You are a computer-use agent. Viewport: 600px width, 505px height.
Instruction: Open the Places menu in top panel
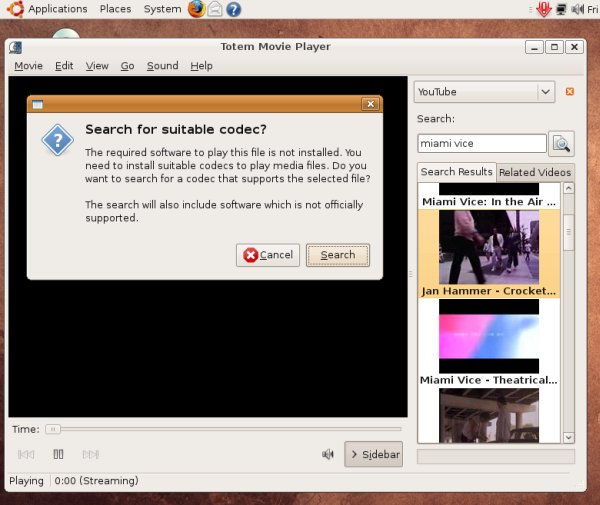[x=115, y=9]
